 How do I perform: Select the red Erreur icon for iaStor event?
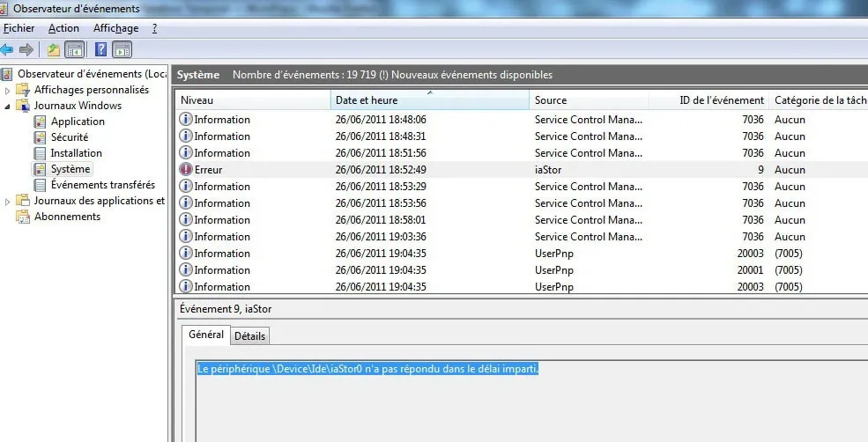[186, 170]
